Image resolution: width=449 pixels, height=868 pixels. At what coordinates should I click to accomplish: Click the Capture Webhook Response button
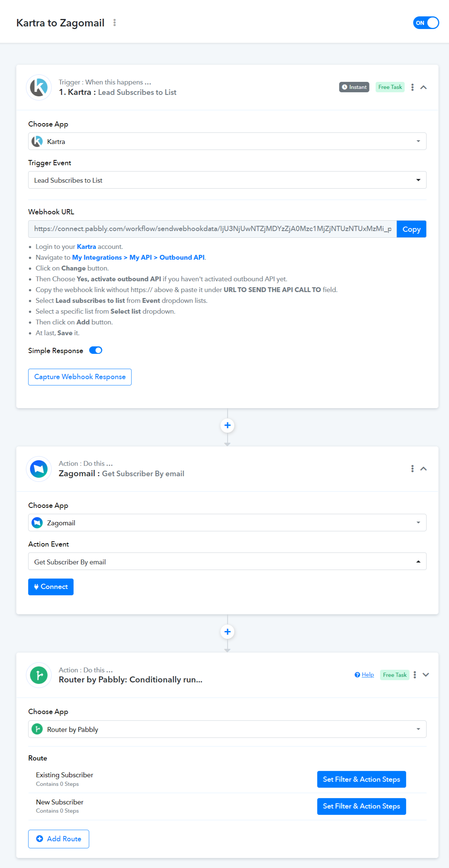click(80, 377)
